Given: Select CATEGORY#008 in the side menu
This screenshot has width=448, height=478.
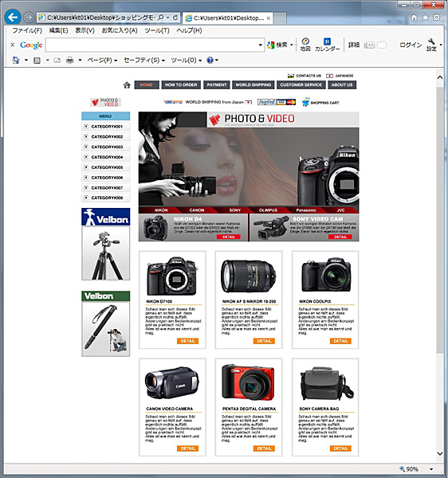Looking at the screenshot, I should coord(105,198).
